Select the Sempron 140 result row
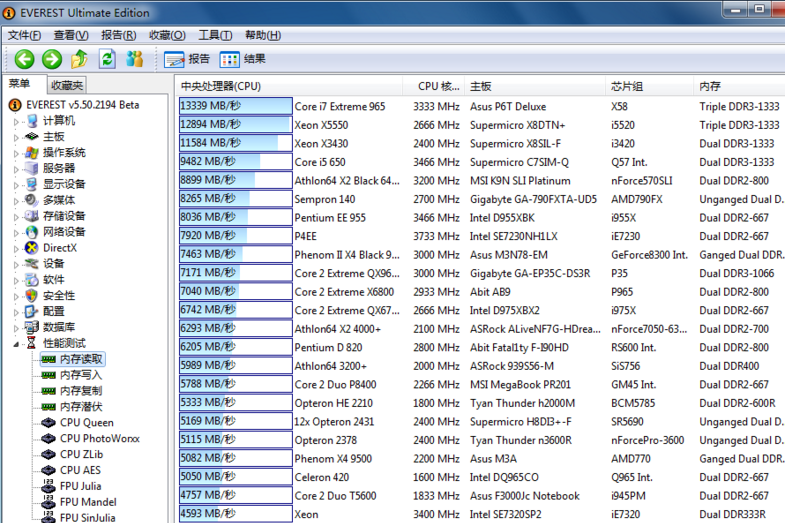786x523 pixels. [x=481, y=199]
